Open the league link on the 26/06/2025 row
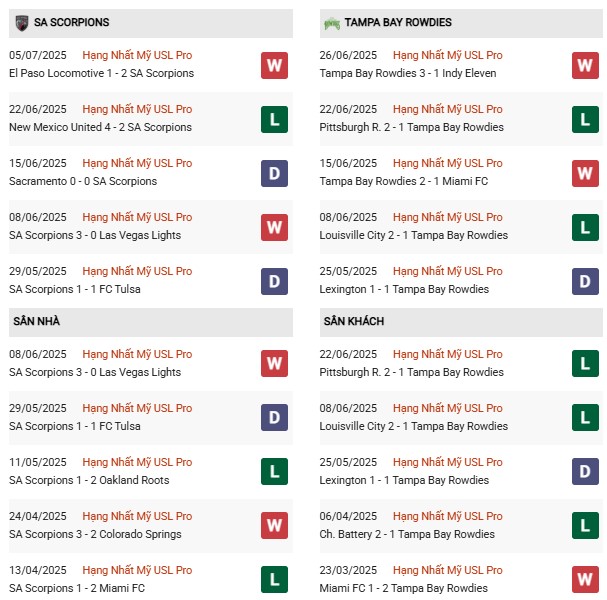The height and width of the screenshot is (600, 607). tap(447, 55)
